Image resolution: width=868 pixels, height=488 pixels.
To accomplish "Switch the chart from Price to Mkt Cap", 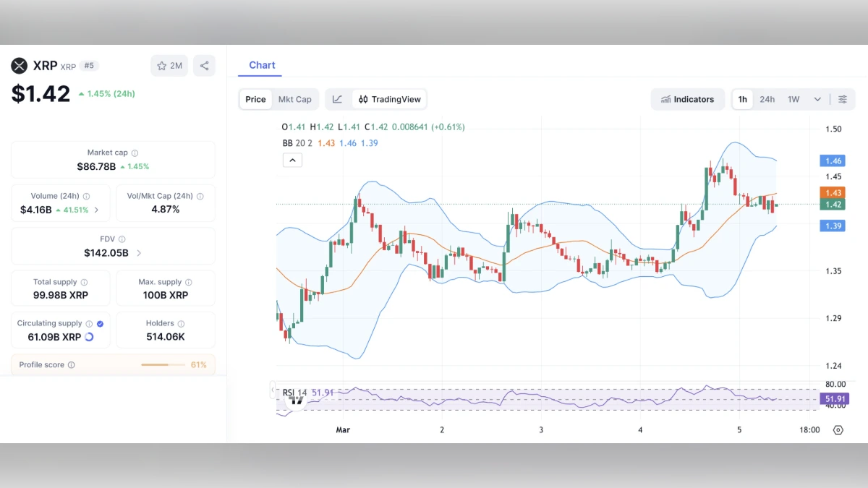I will (x=295, y=99).
